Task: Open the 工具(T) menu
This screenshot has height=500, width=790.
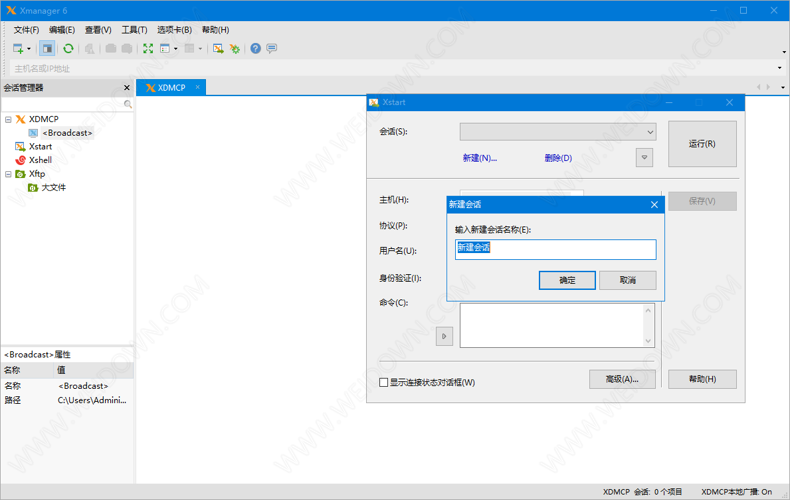Action: tap(134, 30)
